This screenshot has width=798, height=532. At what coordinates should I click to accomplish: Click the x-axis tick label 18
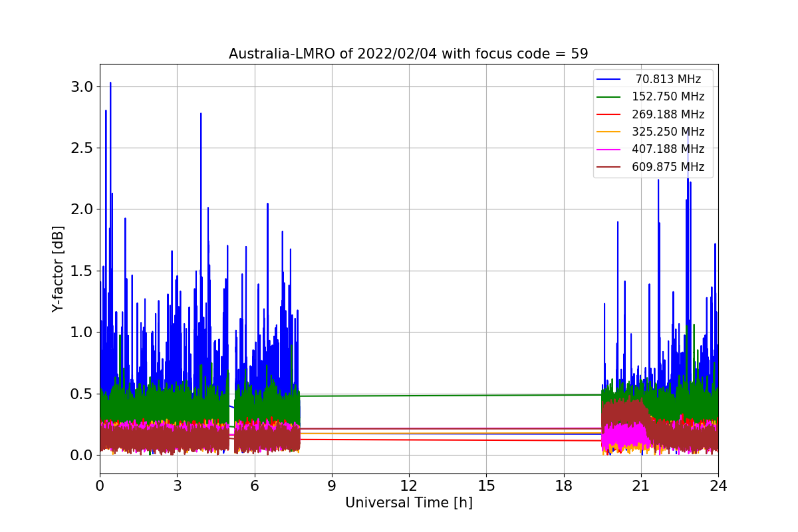point(563,486)
